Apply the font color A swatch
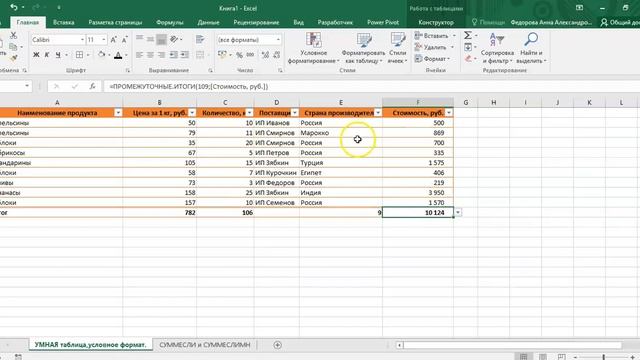Screen dimensions: 640x360 point(118,55)
